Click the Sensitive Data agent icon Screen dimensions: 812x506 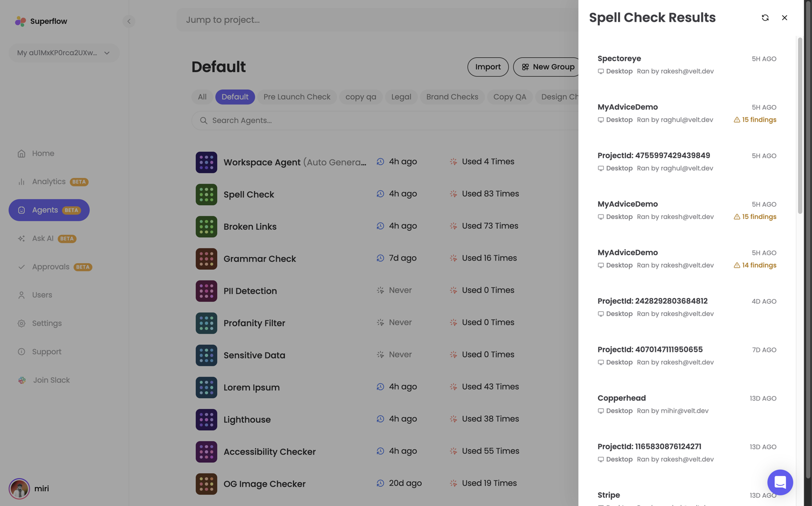point(207,355)
